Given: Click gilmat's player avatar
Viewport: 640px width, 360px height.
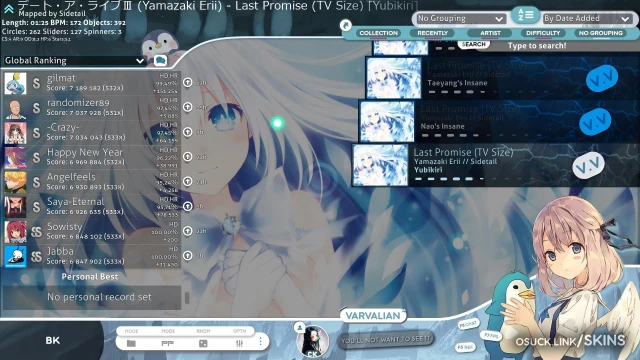Looking at the screenshot, I should click(x=16, y=83).
